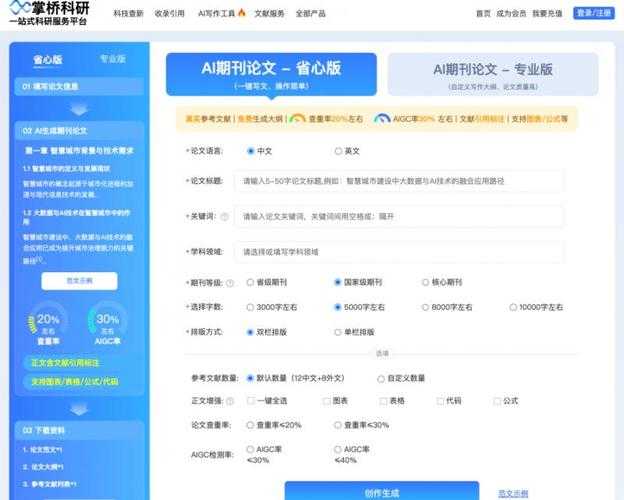Open 文献服务 in top navigation
The image size is (624, 500).
pyautogui.click(x=269, y=14)
